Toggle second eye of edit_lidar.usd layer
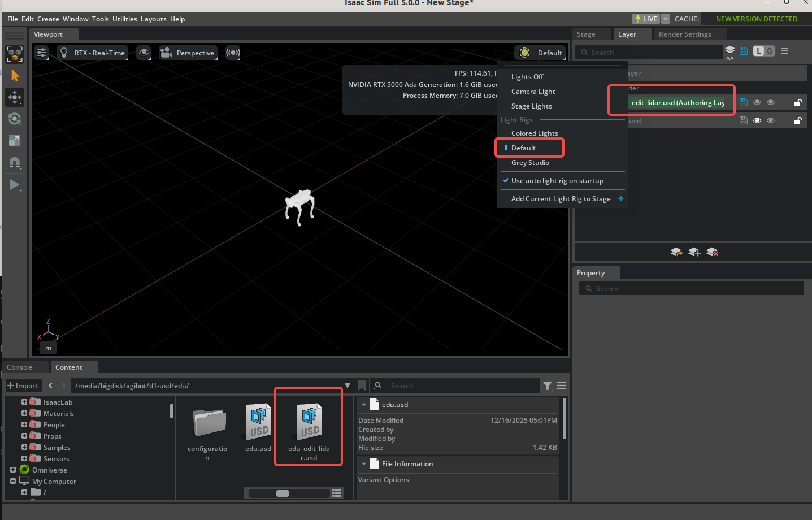 tap(771, 102)
